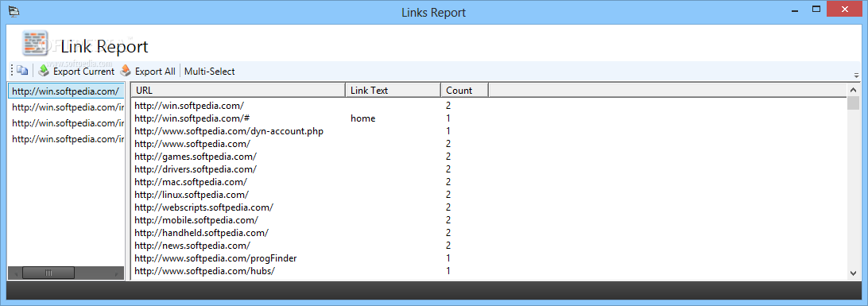Sort by the Count column header

click(464, 90)
